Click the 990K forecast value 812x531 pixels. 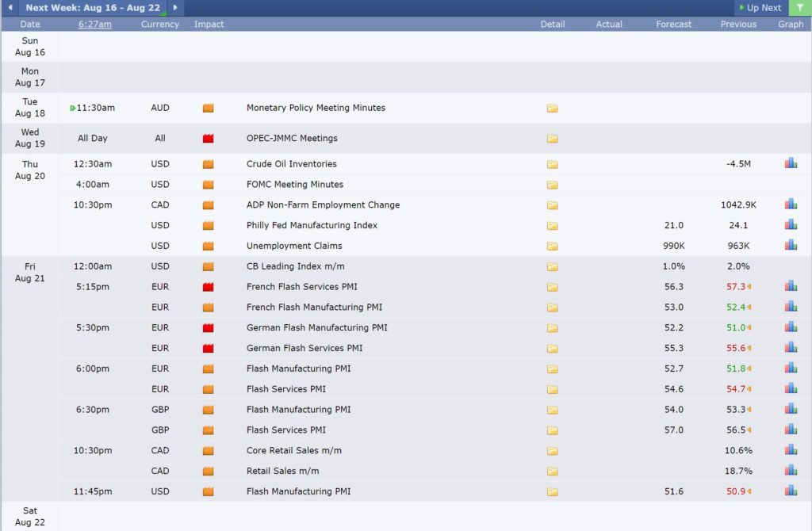tap(674, 246)
